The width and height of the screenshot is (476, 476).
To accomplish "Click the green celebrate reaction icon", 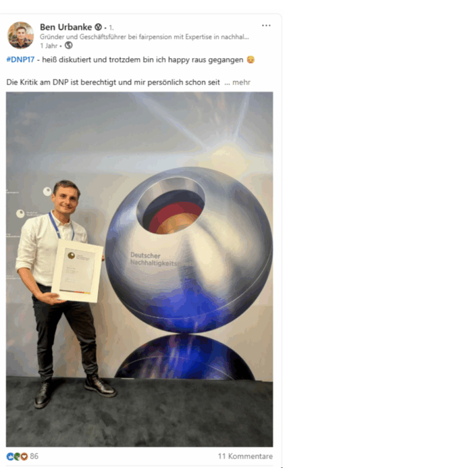I will (17, 456).
